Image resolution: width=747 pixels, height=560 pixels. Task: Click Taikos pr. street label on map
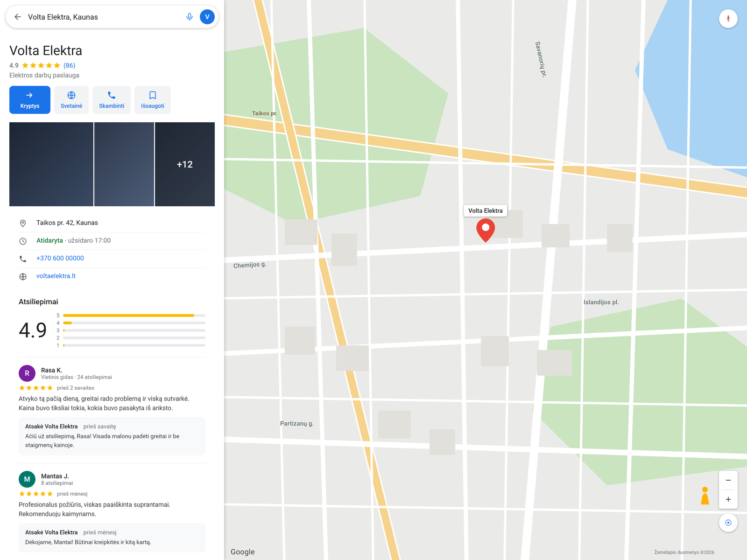[x=264, y=113]
